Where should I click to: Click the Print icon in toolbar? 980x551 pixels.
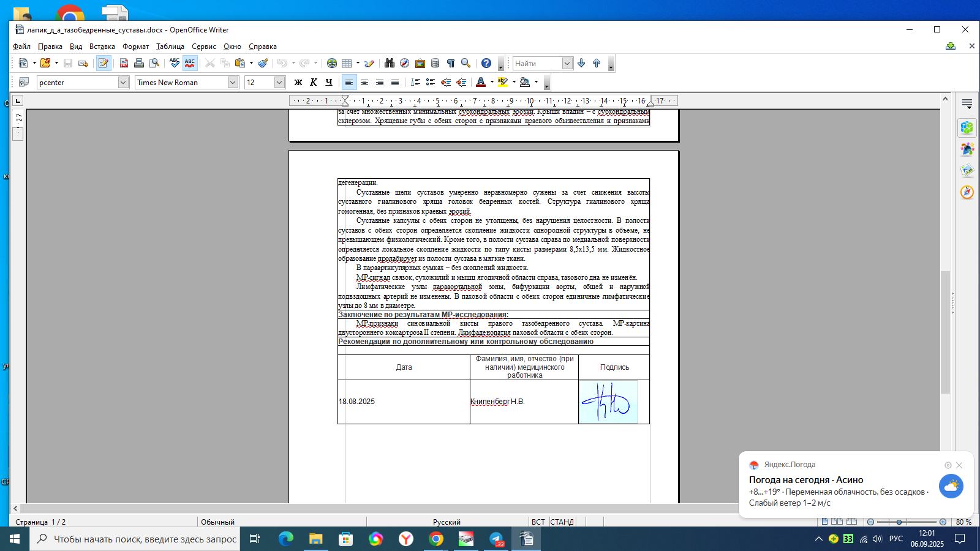(x=139, y=63)
